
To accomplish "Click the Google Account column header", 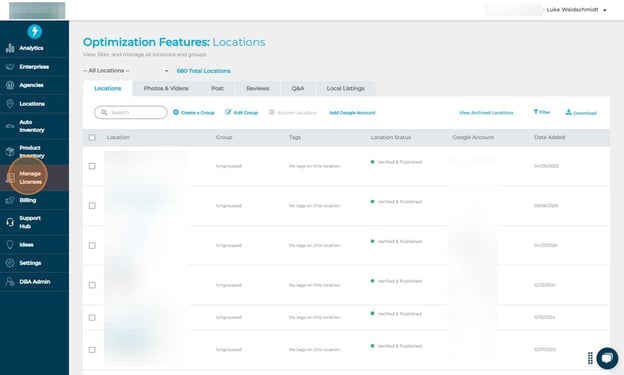I will [473, 137].
